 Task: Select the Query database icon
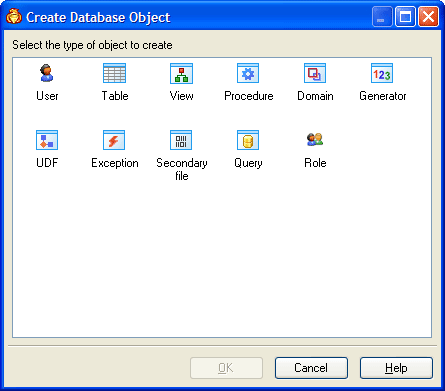[x=248, y=140]
